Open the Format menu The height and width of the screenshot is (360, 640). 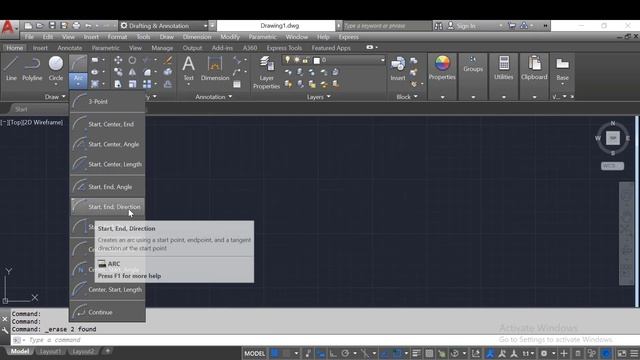[x=117, y=37]
